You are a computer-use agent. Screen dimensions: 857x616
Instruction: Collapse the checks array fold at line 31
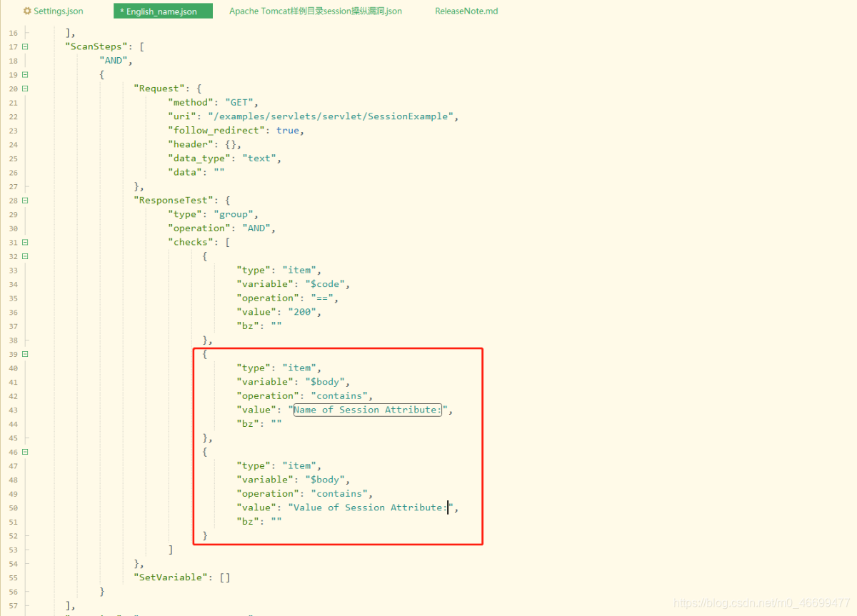pyautogui.click(x=26, y=242)
